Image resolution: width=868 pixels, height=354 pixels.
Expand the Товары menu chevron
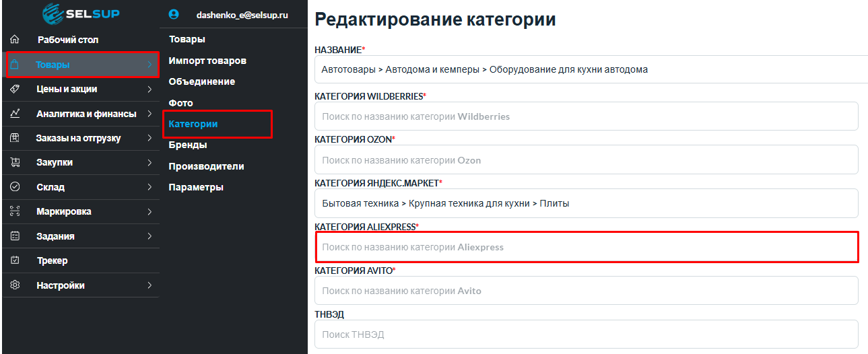coord(149,65)
